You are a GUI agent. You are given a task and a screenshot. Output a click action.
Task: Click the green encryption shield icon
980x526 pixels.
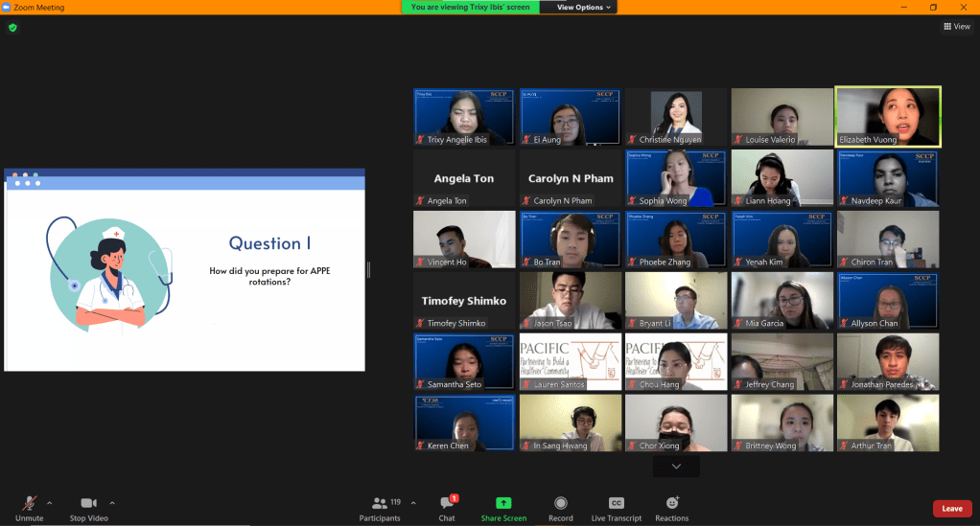(x=12, y=28)
